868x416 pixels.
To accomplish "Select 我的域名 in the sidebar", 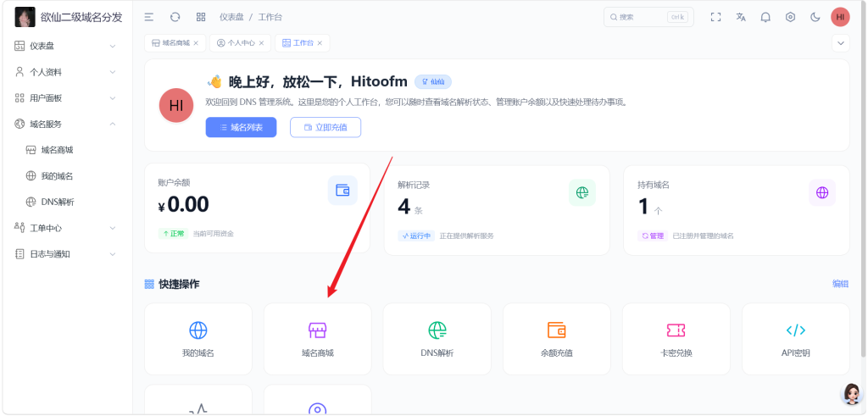I will click(57, 176).
